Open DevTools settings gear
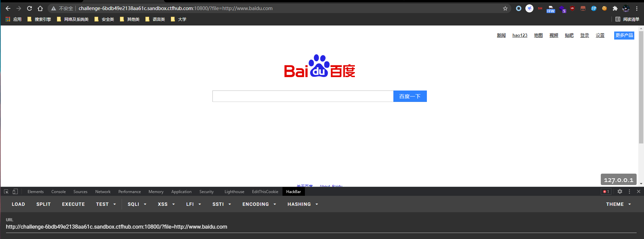Image resolution: width=644 pixels, height=239 pixels. pyautogui.click(x=620, y=191)
